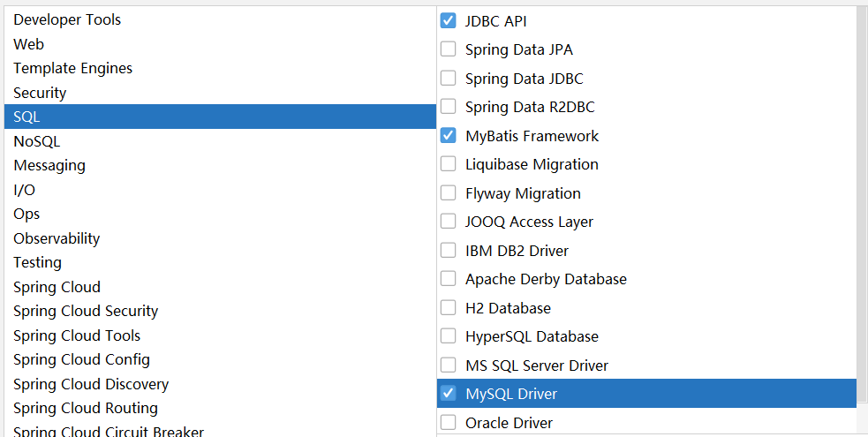The image size is (868, 437).
Task: Highlight the H2 Database row label
Action: tap(508, 308)
